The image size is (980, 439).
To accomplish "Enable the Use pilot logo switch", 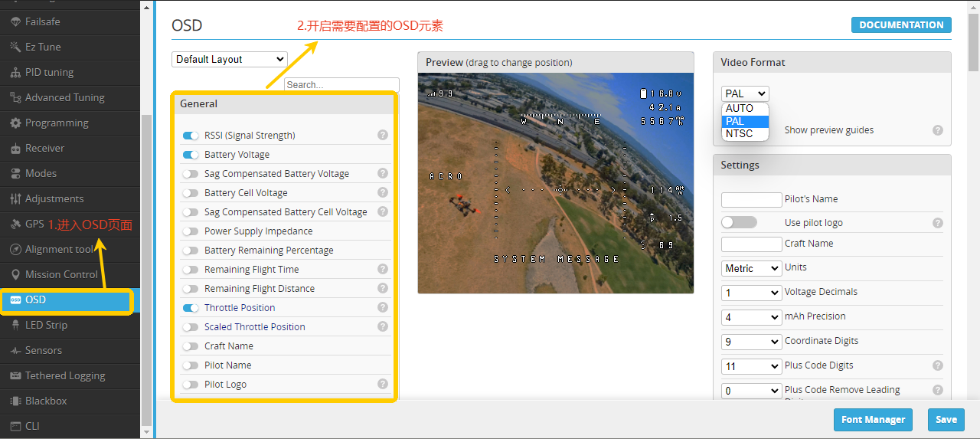I will coord(739,222).
